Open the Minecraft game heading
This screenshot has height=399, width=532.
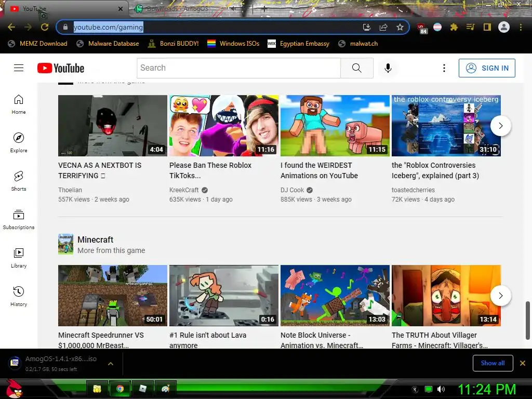pyautogui.click(x=96, y=240)
